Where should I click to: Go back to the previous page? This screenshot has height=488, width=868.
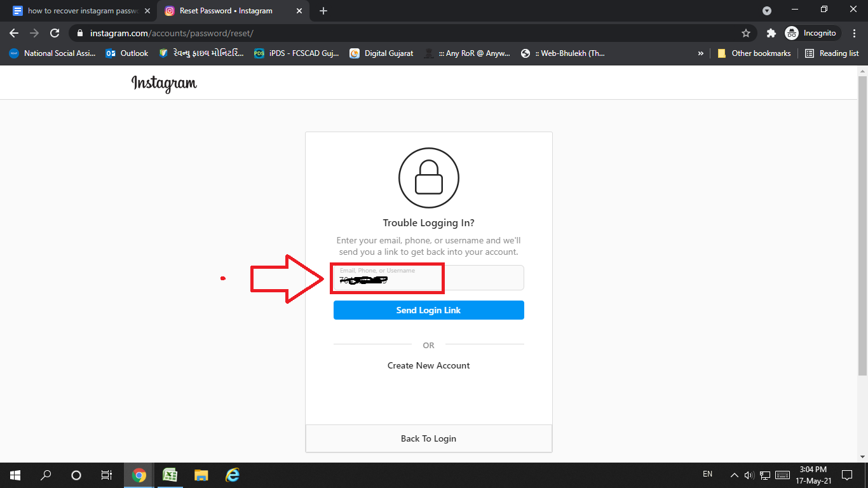coord(14,33)
